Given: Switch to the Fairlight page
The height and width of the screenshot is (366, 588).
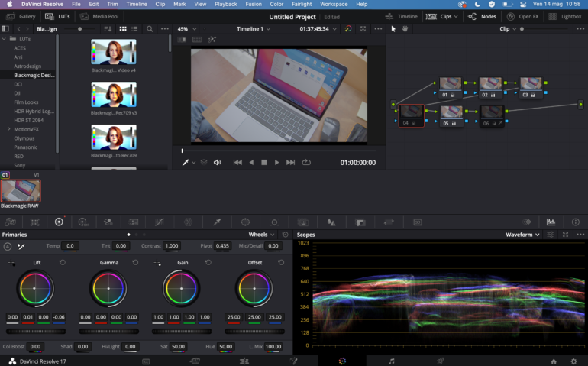Looking at the screenshot, I should point(392,361).
